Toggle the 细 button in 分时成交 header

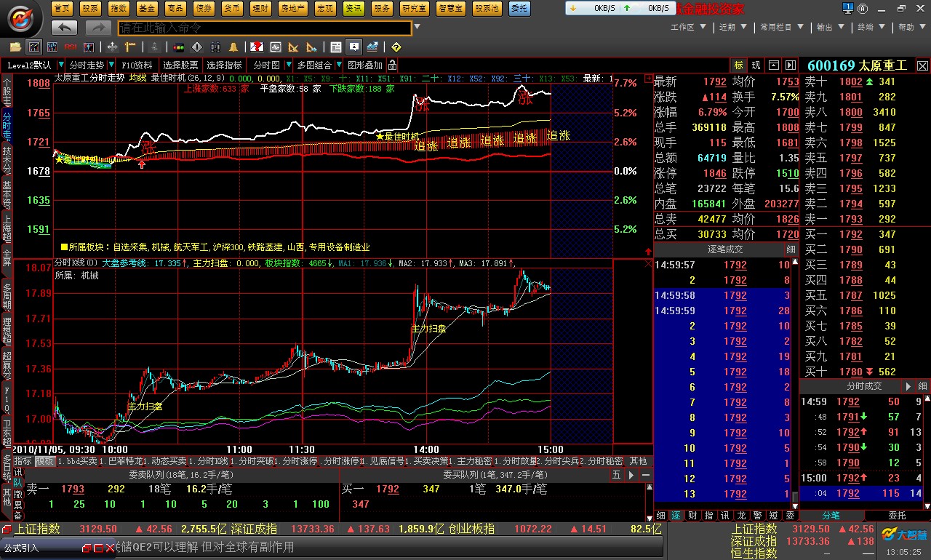click(x=922, y=386)
